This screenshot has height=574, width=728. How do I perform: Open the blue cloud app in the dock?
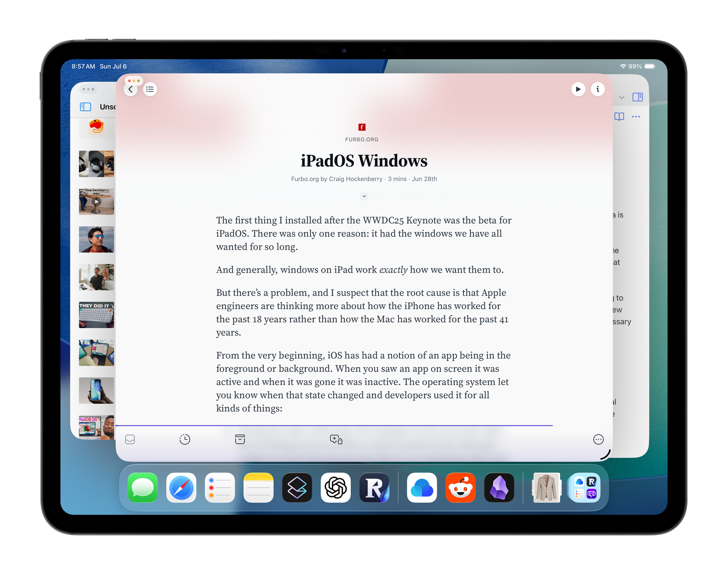(x=422, y=488)
